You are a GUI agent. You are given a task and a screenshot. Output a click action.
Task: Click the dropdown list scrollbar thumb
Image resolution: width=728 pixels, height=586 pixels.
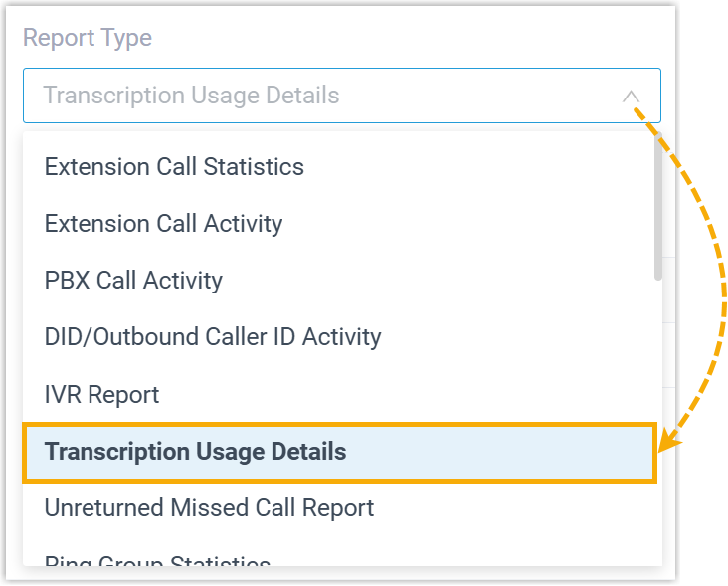coord(657,209)
